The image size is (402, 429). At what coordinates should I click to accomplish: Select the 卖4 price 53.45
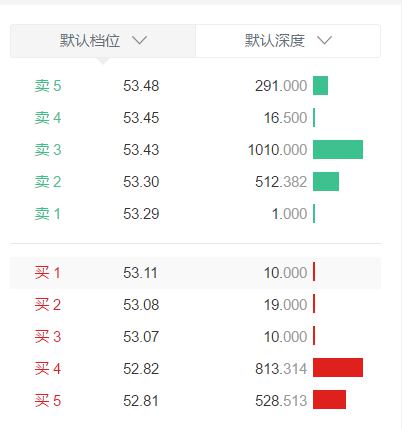(141, 118)
